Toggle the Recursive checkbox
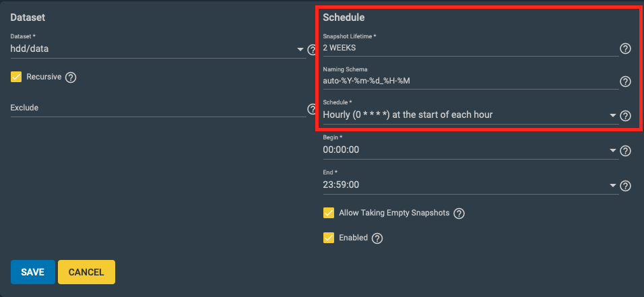This screenshot has height=297, width=644. pos(17,77)
